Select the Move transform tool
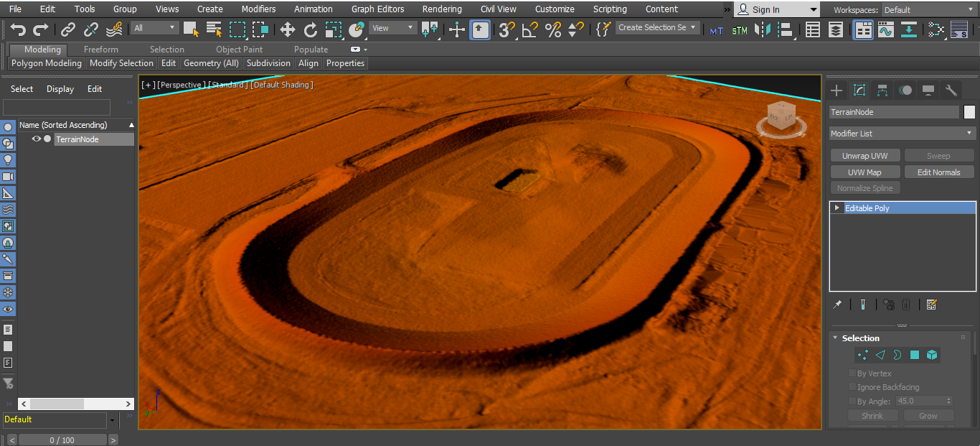980x446 pixels. point(287,29)
